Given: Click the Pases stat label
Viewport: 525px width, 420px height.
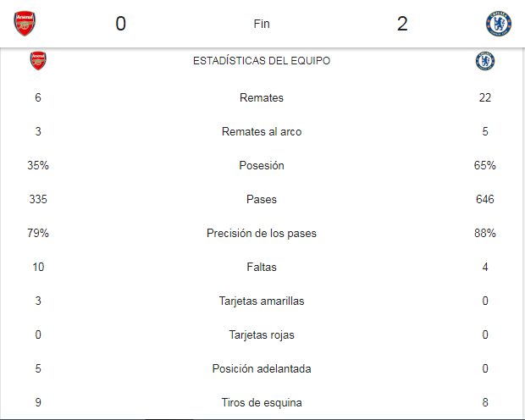Looking at the screenshot, I should tap(262, 199).
